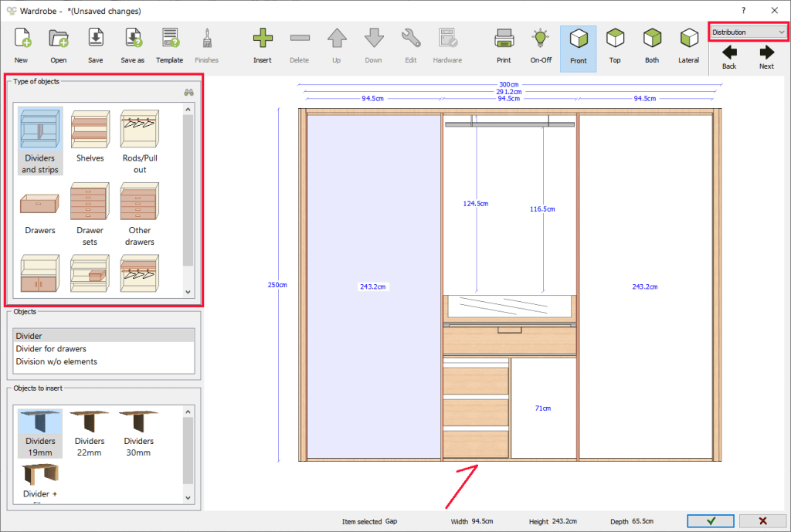Viewport: 791px width, 532px height.
Task: Select the hanging rod in middle section
Action: point(510,124)
